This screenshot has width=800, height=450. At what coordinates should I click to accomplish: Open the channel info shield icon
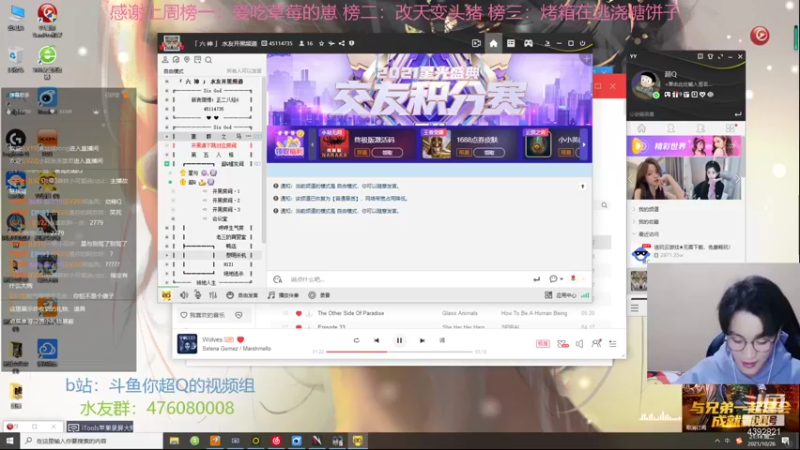352,43
